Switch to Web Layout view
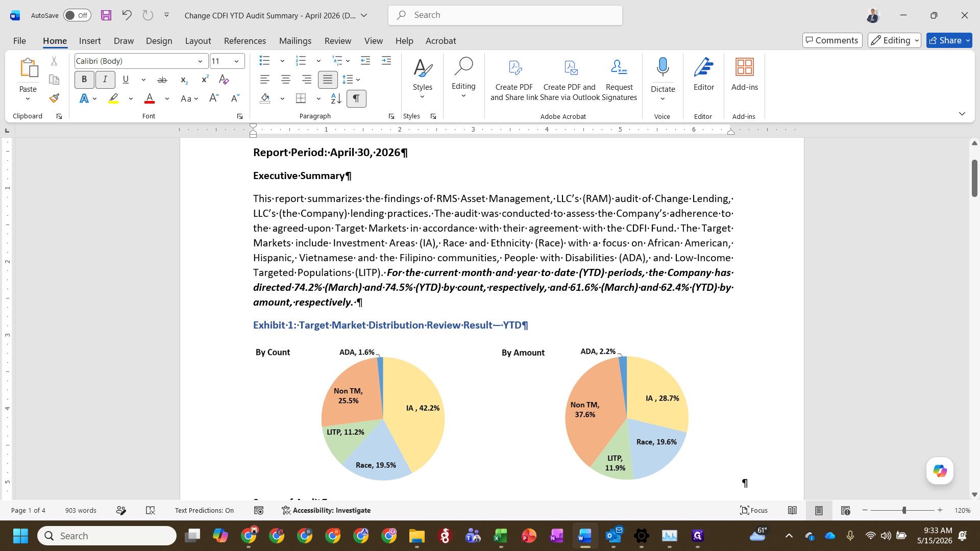This screenshot has height=551, width=980. (x=845, y=510)
